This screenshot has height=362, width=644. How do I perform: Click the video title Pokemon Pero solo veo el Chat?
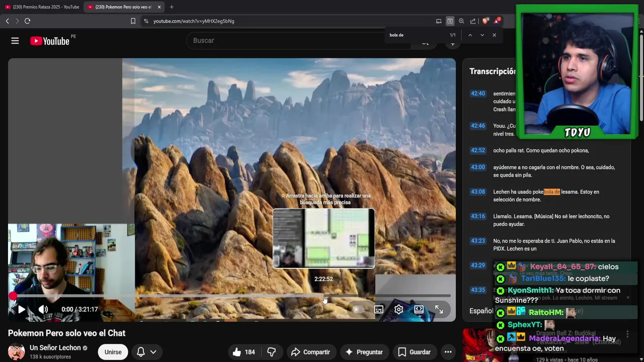tap(66, 333)
